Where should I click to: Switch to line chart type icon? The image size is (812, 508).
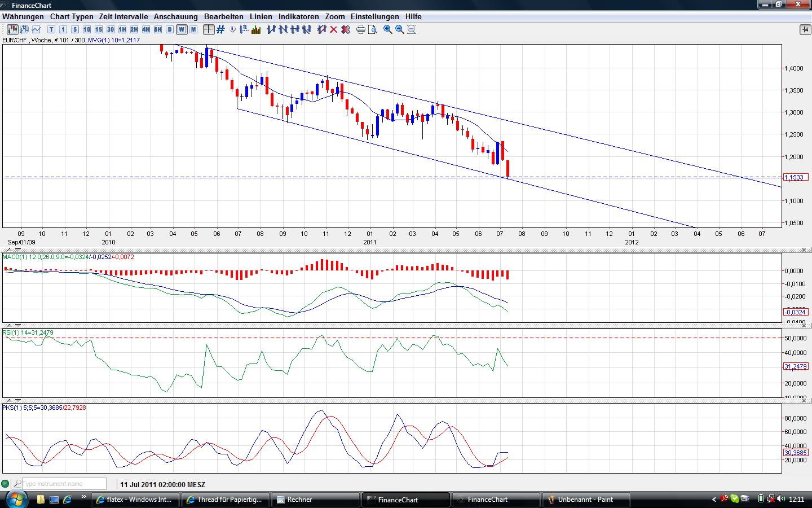tap(37, 29)
